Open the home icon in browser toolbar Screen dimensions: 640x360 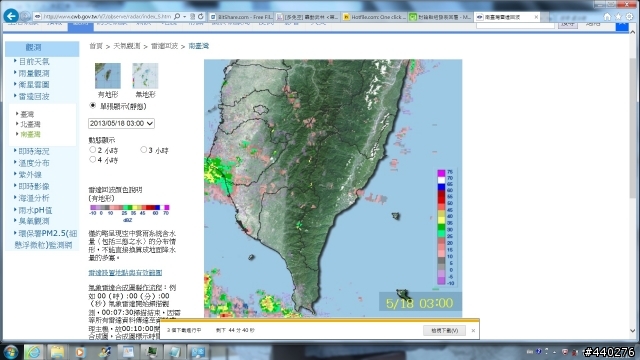(x=607, y=17)
